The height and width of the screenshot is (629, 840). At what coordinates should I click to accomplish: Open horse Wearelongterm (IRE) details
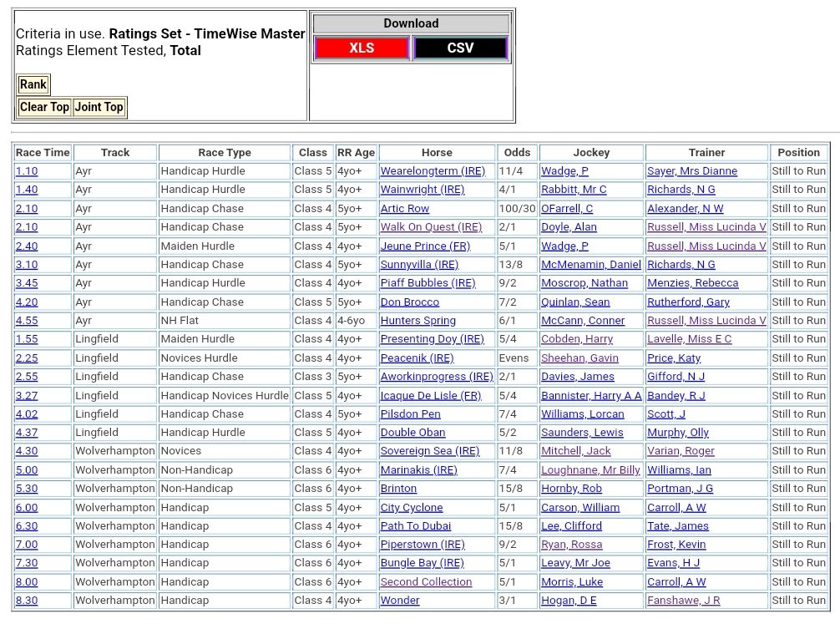[432, 171]
